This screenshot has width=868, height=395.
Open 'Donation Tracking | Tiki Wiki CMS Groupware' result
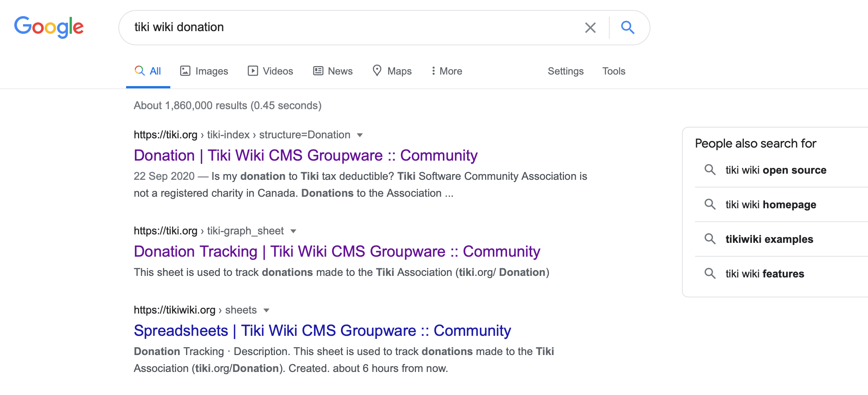pyautogui.click(x=337, y=252)
